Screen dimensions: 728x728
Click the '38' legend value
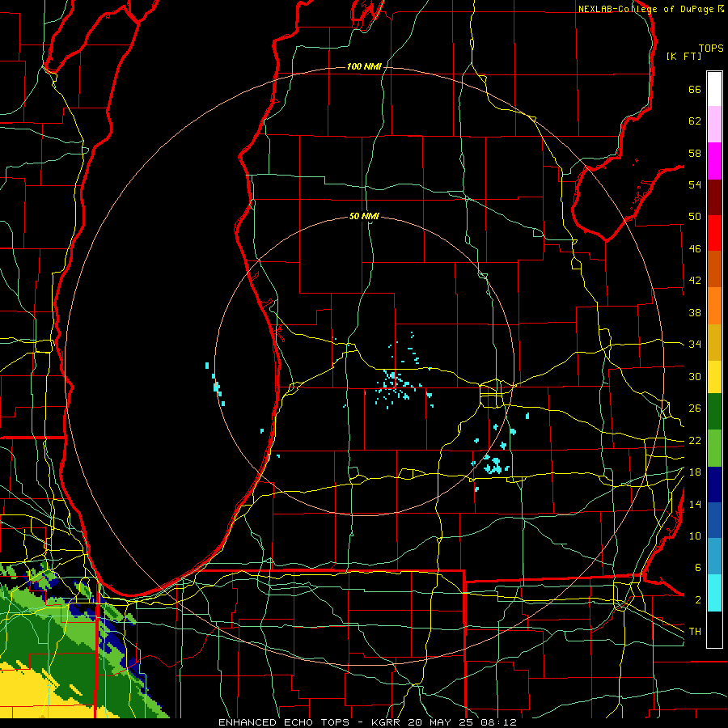(x=695, y=313)
